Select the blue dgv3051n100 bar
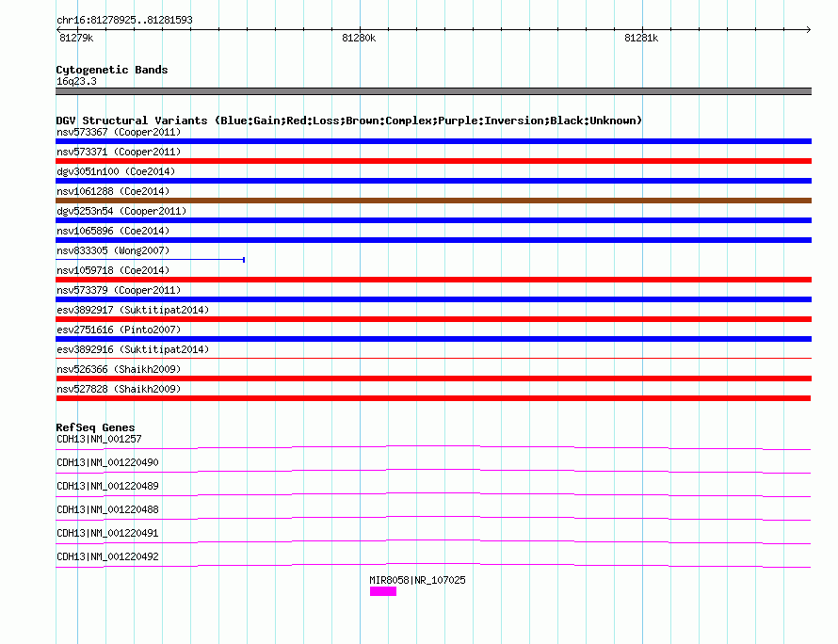Screen dimensions: 838x644 pyautogui.click(x=433, y=181)
